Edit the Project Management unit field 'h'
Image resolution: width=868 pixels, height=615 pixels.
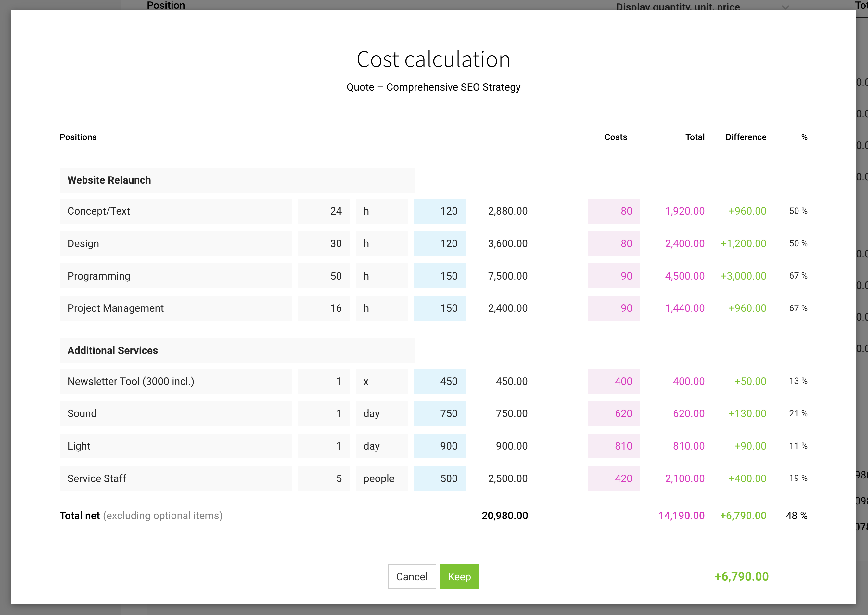[x=381, y=308]
